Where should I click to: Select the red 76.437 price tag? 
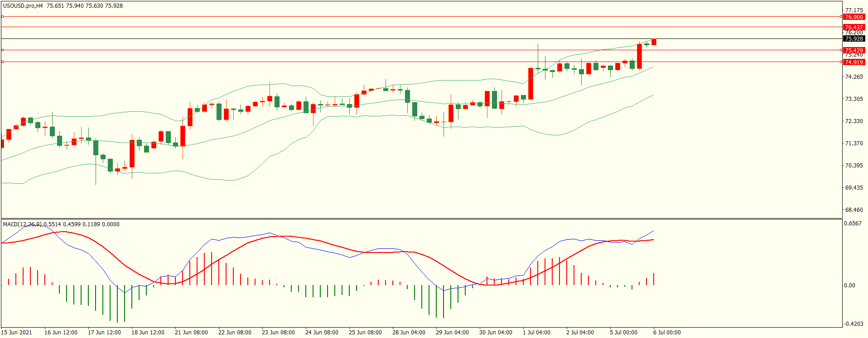click(x=854, y=28)
